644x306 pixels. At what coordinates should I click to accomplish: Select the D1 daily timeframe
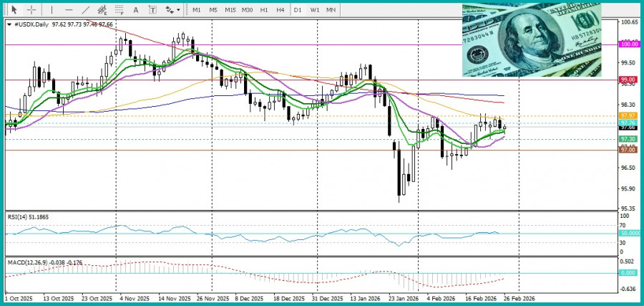point(298,10)
